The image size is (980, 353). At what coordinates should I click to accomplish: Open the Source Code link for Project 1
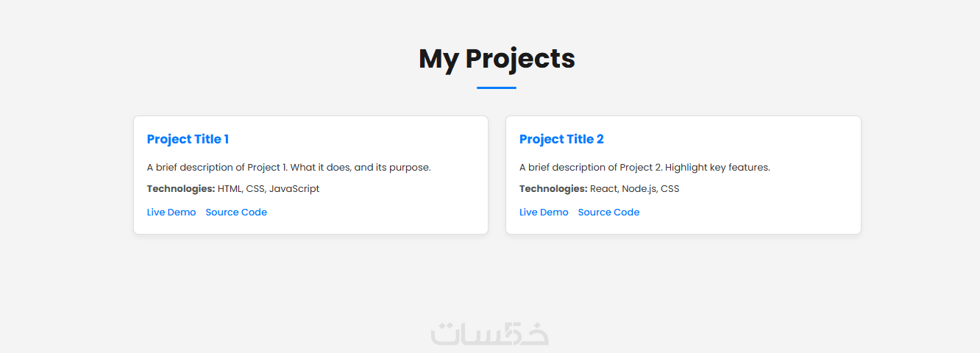(x=236, y=213)
